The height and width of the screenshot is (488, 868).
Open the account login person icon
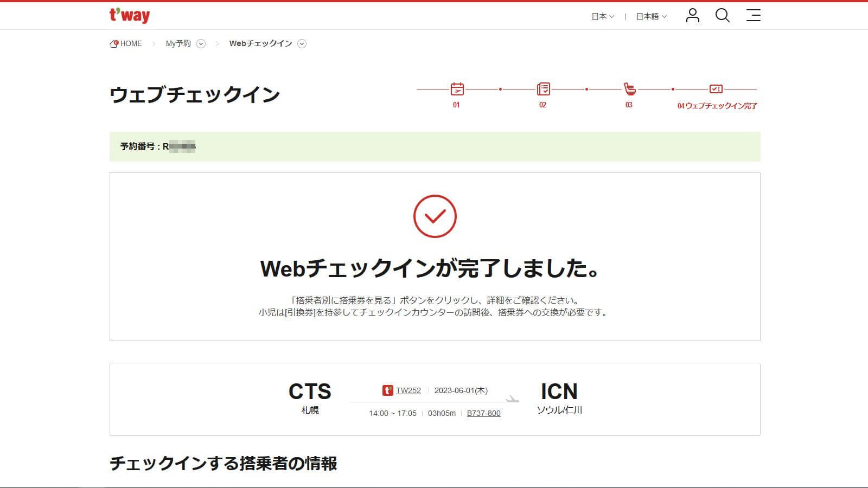(692, 16)
